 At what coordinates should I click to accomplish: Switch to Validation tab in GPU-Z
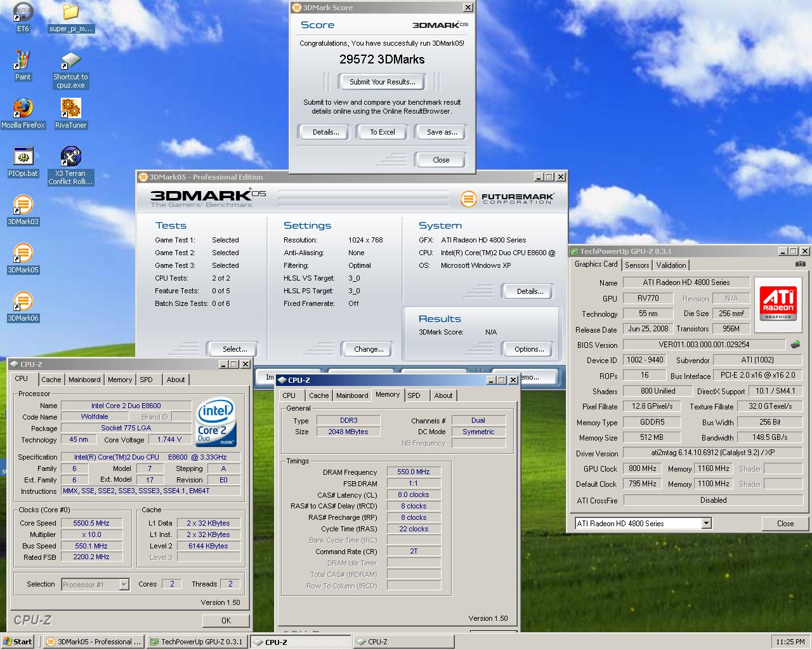point(671,265)
